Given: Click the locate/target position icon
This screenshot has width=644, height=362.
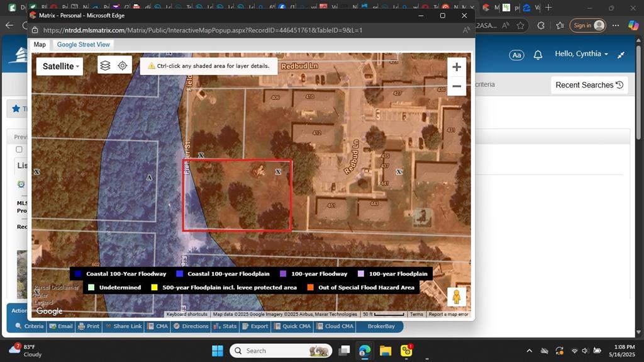Looking at the screenshot, I should coord(123,65).
